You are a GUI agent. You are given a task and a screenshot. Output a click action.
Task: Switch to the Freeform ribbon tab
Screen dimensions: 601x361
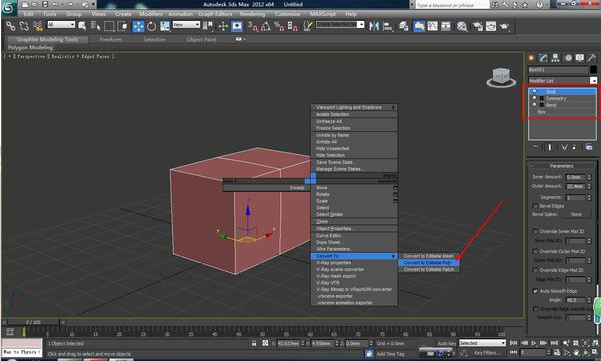(111, 39)
